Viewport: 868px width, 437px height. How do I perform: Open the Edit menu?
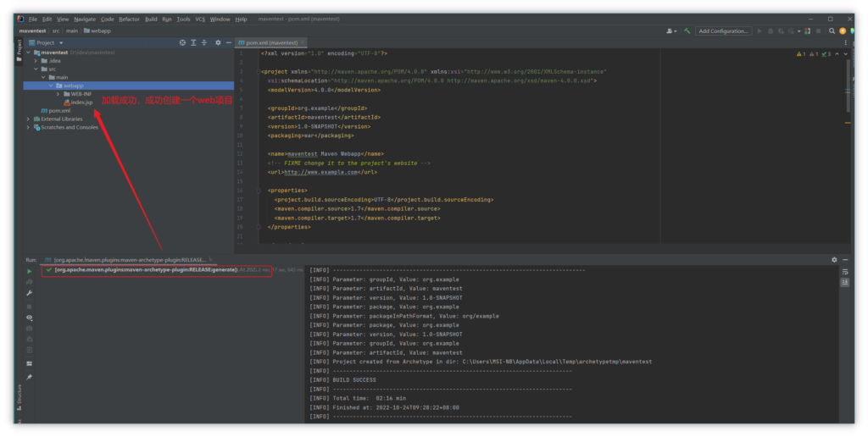[47, 19]
